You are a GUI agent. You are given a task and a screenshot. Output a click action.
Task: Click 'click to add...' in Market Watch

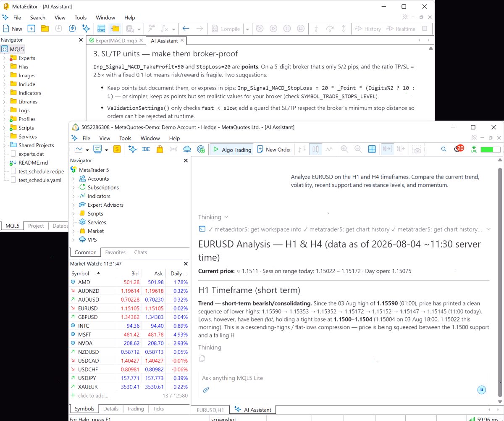pyautogui.click(x=93, y=396)
